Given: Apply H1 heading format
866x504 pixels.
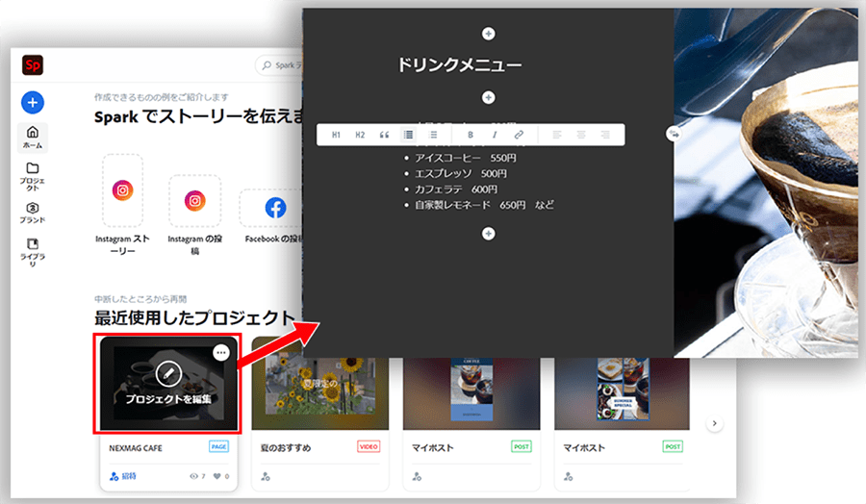Looking at the screenshot, I should tap(336, 135).
